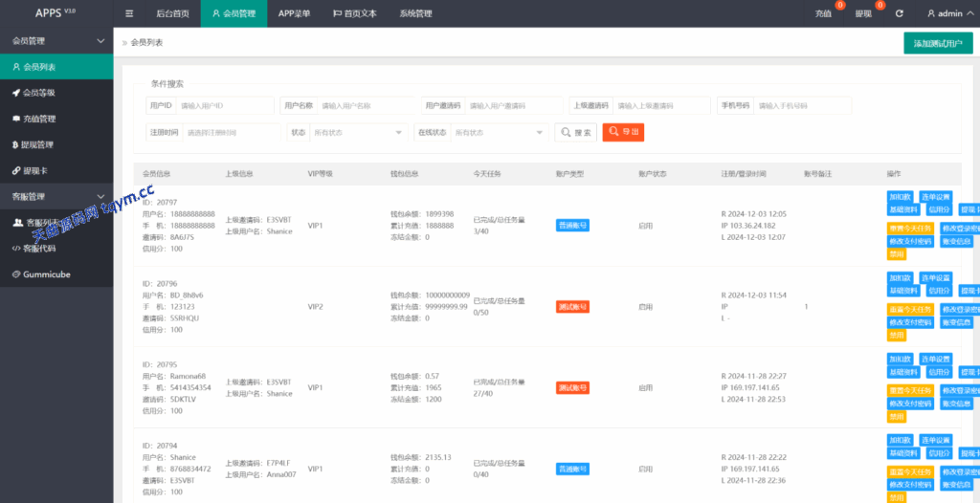
Task: Click the orange 导出 export button
Action: pyautogui.click(x=623, y=132)
